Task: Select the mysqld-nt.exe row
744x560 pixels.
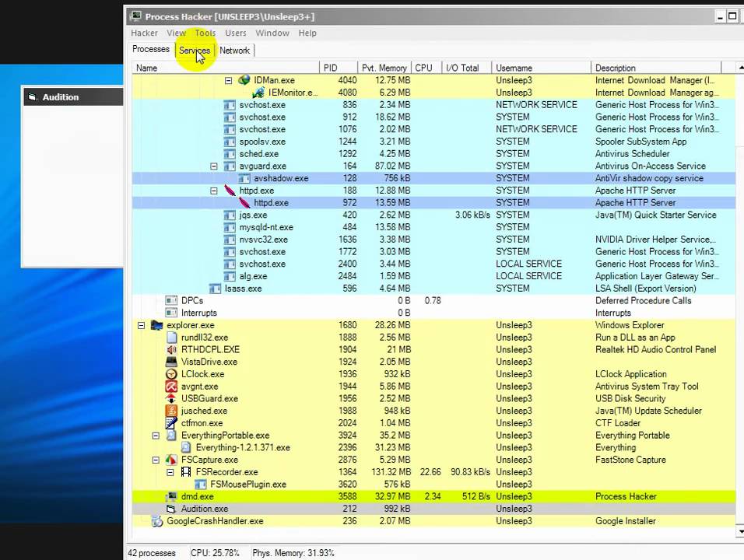Action: pyautogui.click(x=433, y=227)
